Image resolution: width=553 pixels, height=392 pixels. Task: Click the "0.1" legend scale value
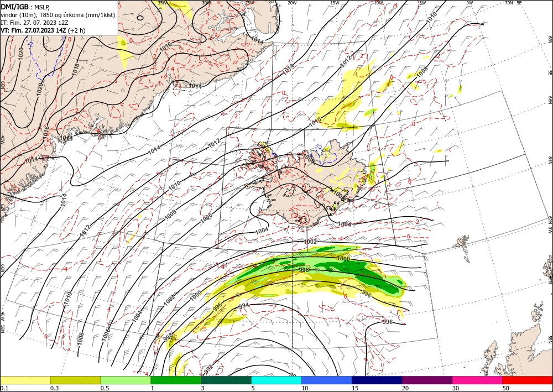pyautogui.click(x=4, y=388)
